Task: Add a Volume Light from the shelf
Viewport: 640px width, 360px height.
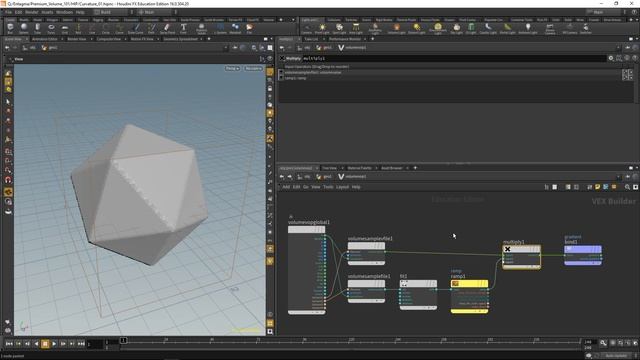Action: [x=396, y=29]
